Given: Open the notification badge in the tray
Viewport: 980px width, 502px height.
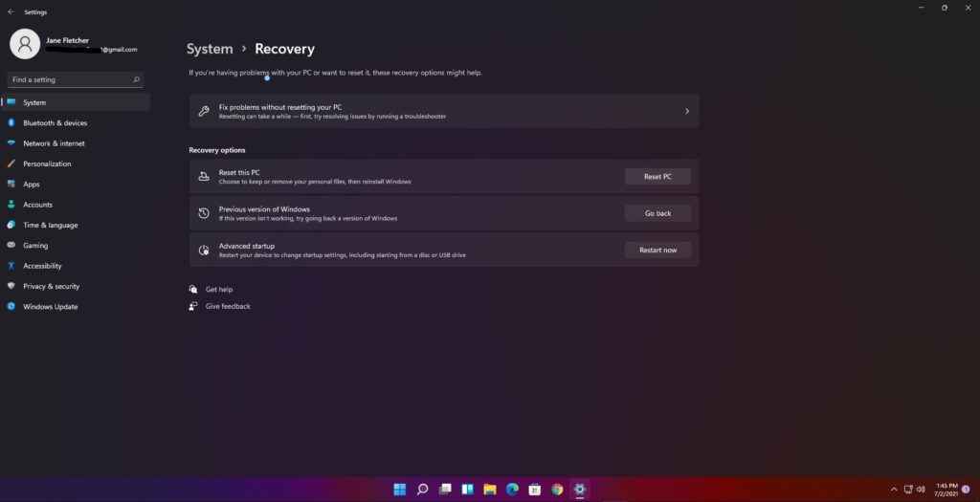Looking at the screenshot, I should 966,490.
